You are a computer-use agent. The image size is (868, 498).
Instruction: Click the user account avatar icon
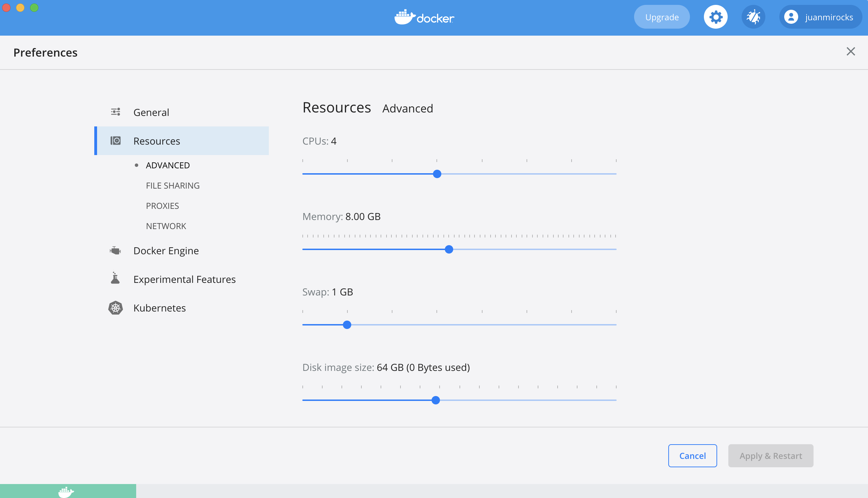pos(791,16)
